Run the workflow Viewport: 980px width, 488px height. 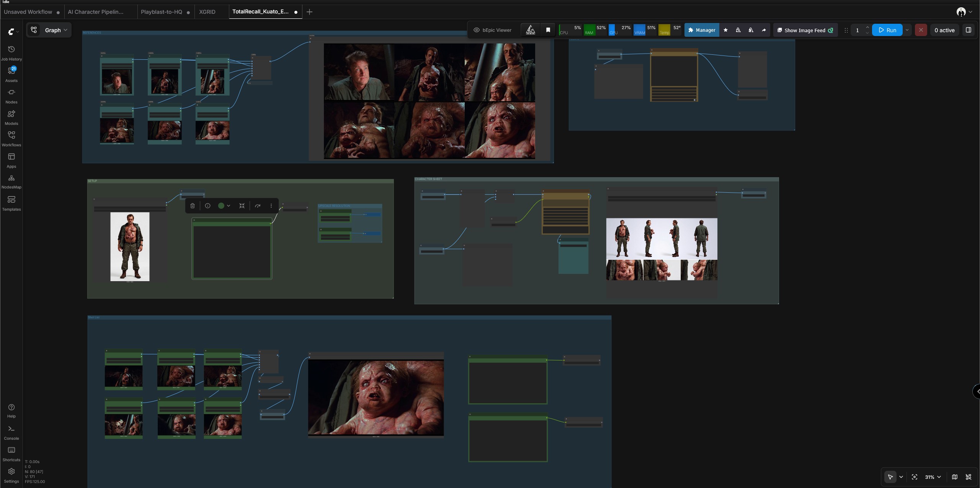(887, 30)
